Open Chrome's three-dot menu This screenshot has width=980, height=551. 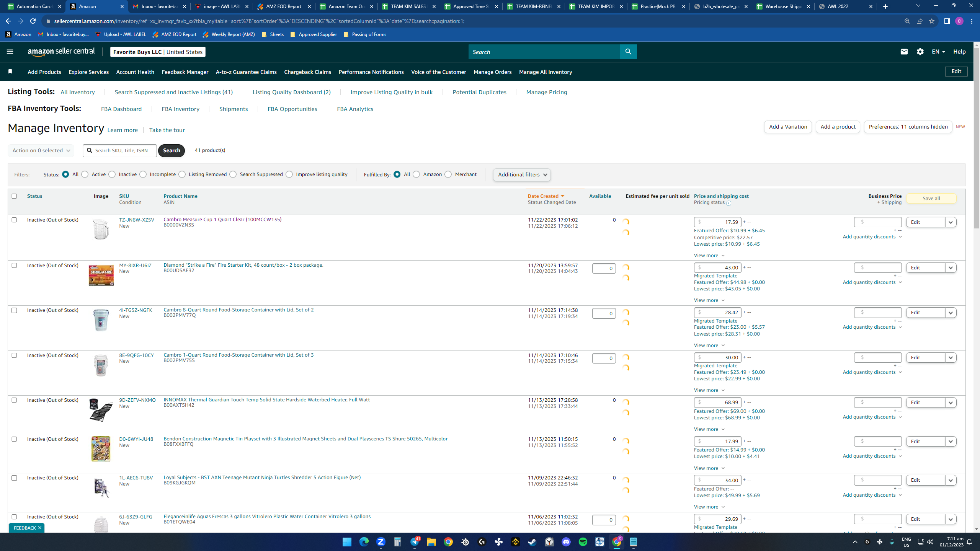(972, 21)
